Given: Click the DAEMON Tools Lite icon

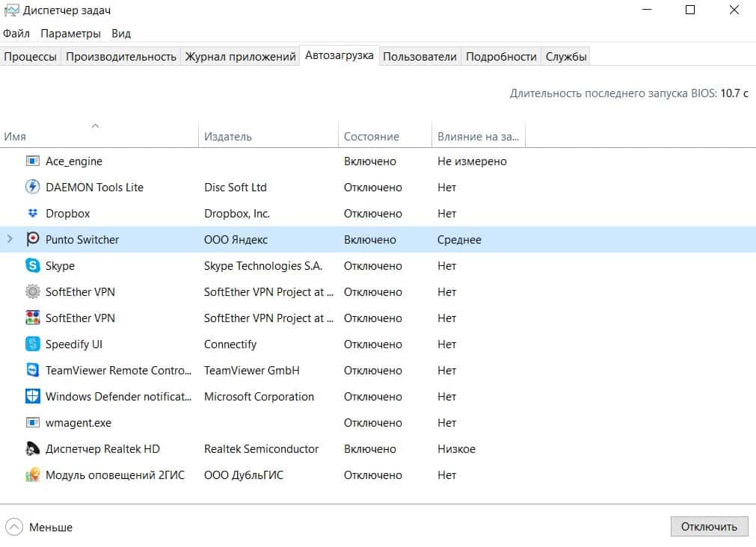Looking at the screenshot, I should click(32, 187).
